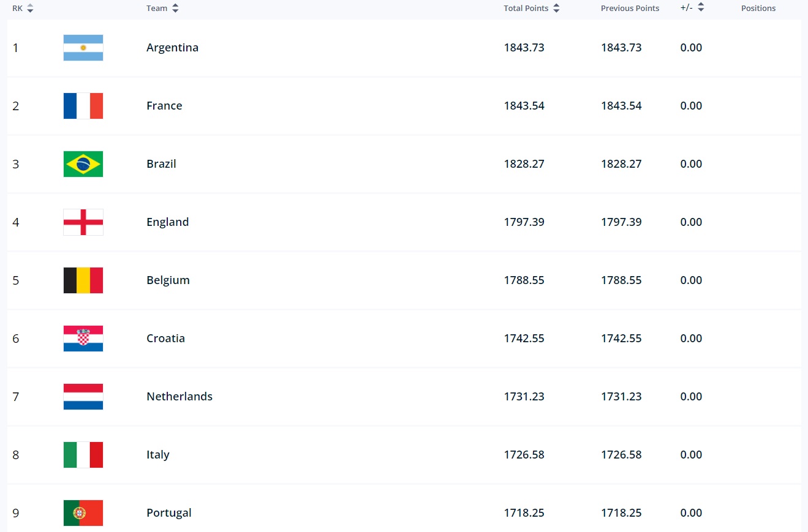Click the Italy flag thumbnail
The width and height of the screenshot is (808, 532).
tap(83, 454)
